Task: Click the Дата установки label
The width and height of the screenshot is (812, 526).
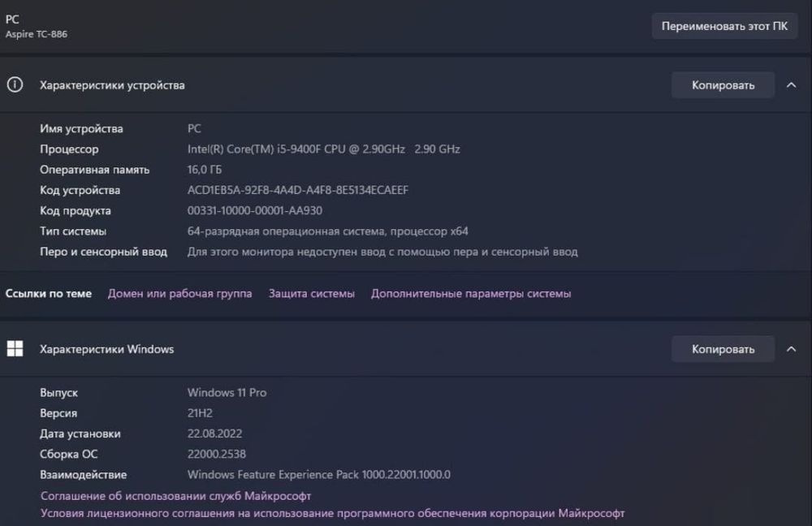Action: [80, 433]
